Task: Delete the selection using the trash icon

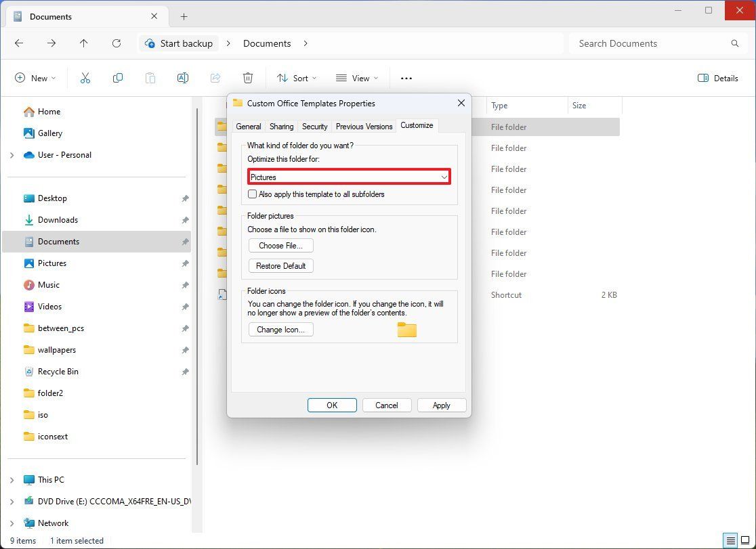Action: click(248, 78)
